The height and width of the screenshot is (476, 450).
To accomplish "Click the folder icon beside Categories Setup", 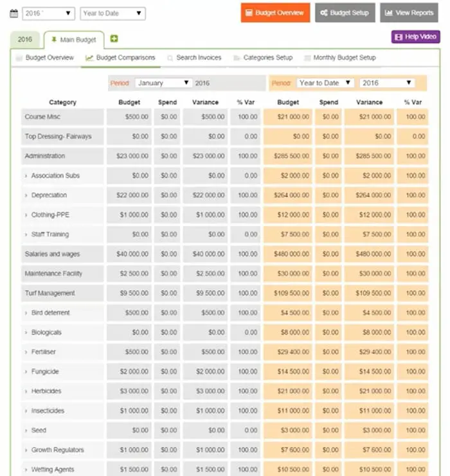I will tap(237, 58).
